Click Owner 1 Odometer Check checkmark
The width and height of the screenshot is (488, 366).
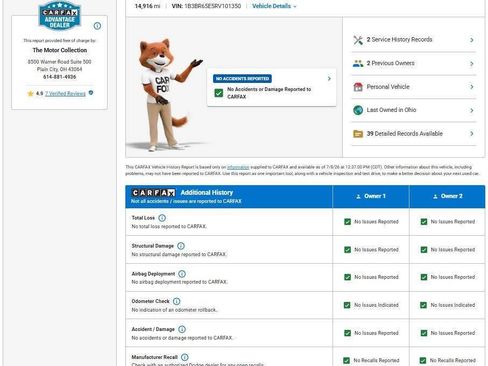click(x=347, y=305)
